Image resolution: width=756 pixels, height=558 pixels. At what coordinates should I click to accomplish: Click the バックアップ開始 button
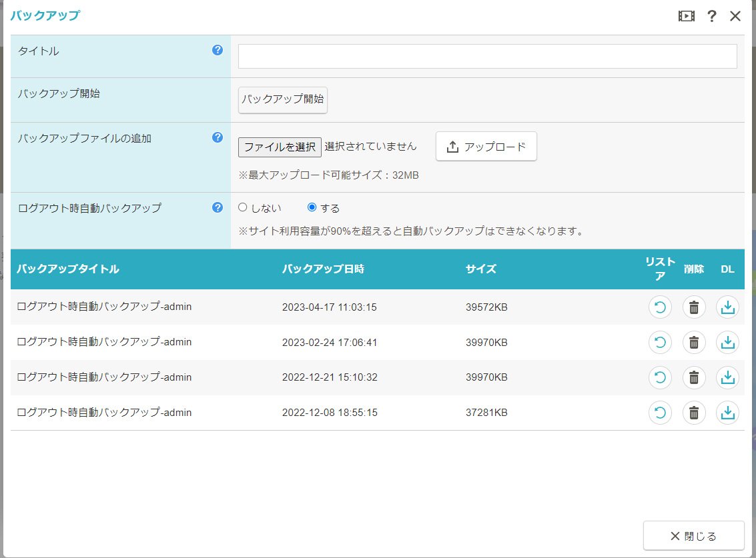(x=282, y=100)
